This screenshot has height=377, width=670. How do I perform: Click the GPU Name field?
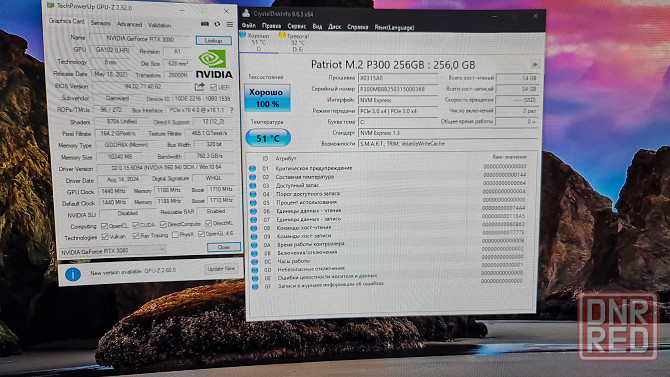click(140, 38)
